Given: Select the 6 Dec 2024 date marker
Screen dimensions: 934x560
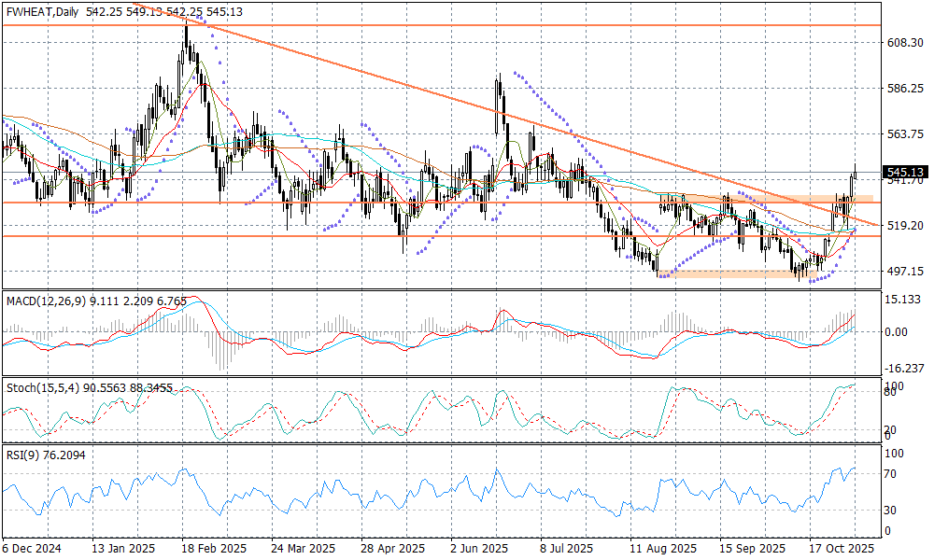Looking at the screenshot, I should point(34,549).
